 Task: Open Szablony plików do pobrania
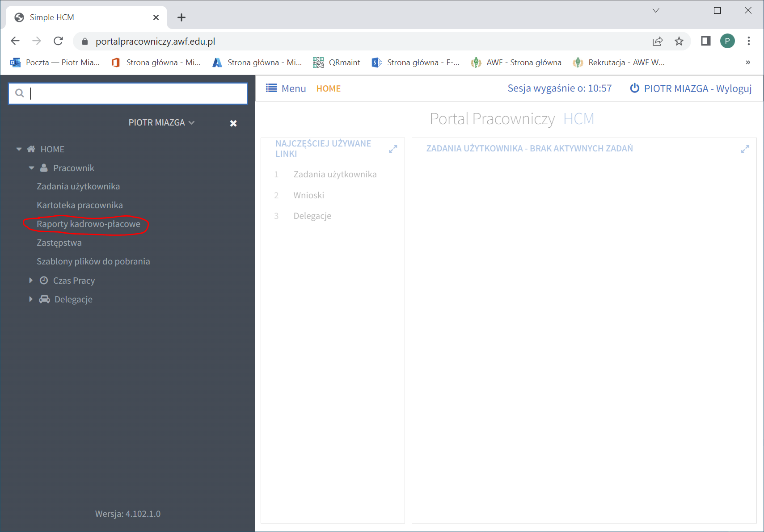click(93, 261)
